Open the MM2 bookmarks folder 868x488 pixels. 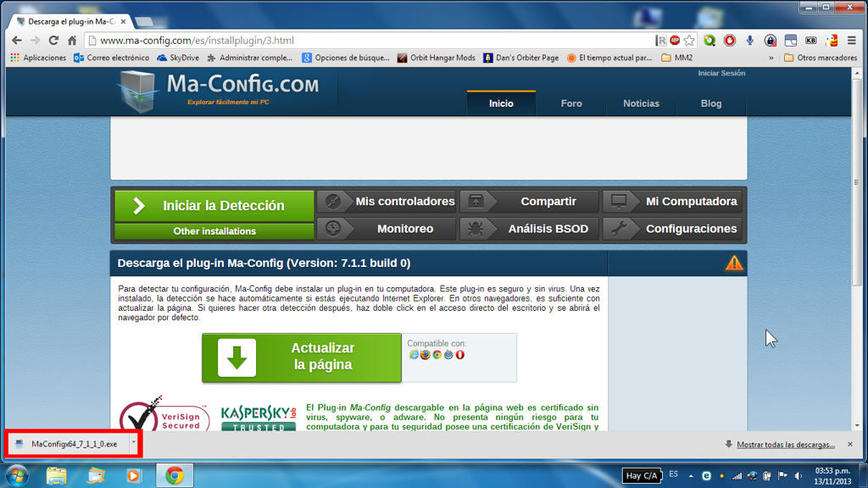(x=677, y=58)
